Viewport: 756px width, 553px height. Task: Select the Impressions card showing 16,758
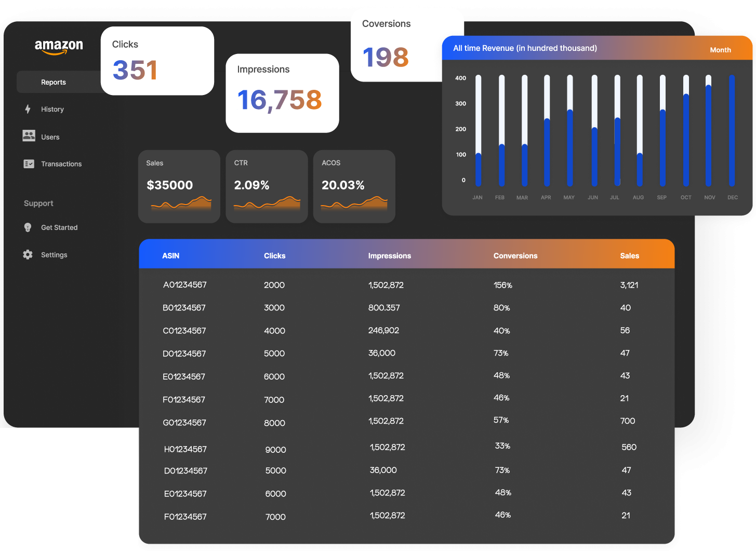point(282,93)
